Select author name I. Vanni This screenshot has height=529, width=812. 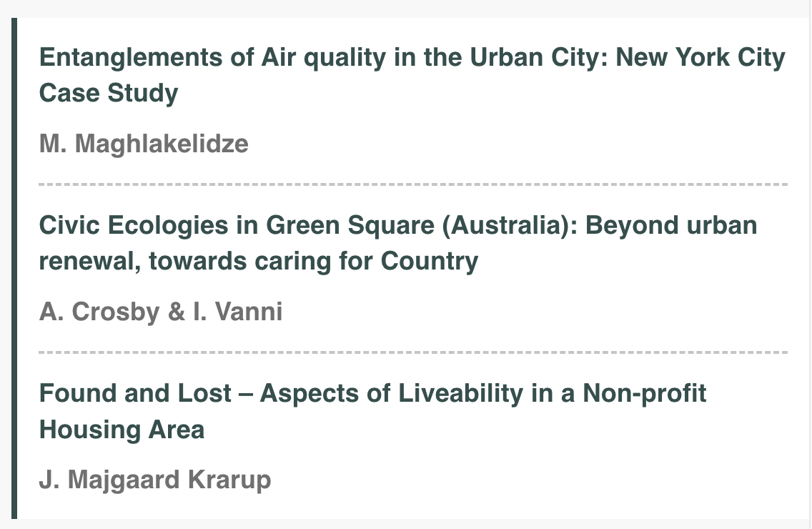click(238, 312)
